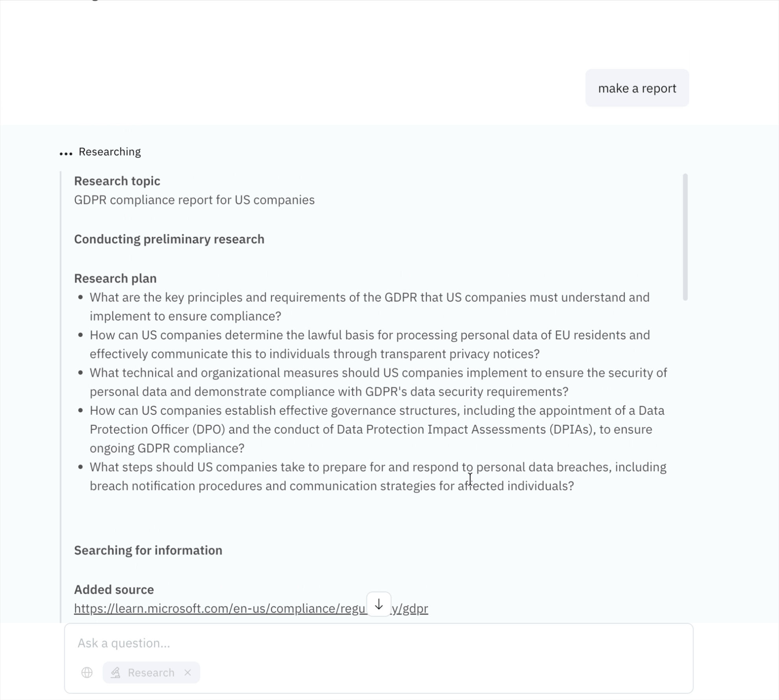Image resolution: width=779 pixels, height=700 pixels.
Task: Click the Research topic heading
Action: tap(117, 181)
